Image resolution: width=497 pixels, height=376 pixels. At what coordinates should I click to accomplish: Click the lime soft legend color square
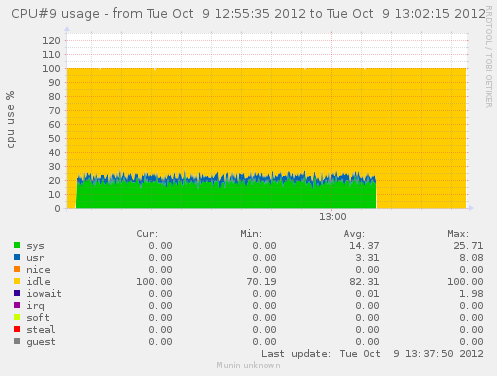(17, 317)
